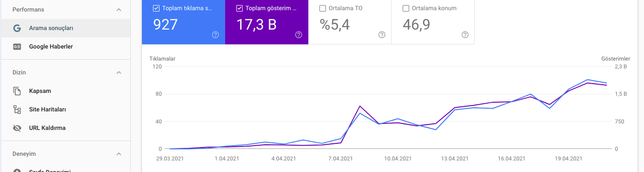Open help icon on Toplam tıklama card
The image size is (644, 172).
click(215, 35)
